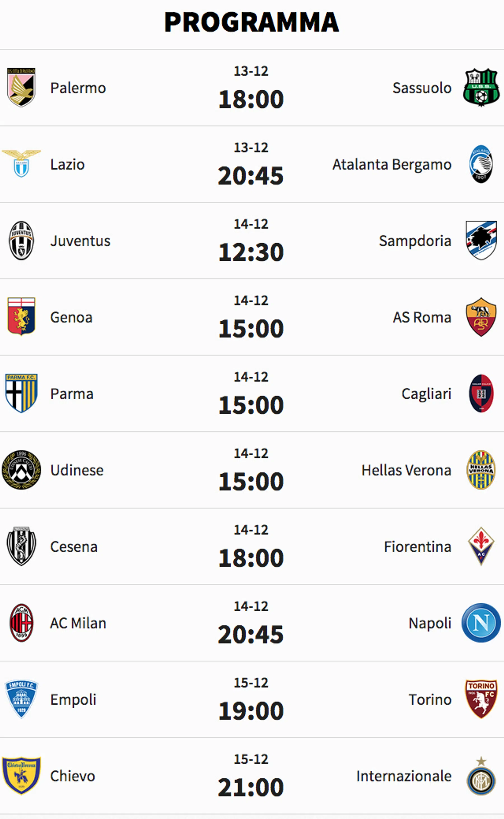Click the Fiorentina diamond crest
Image resolution: width=504 pixels, height=819 pixels.
pos(481,547)
